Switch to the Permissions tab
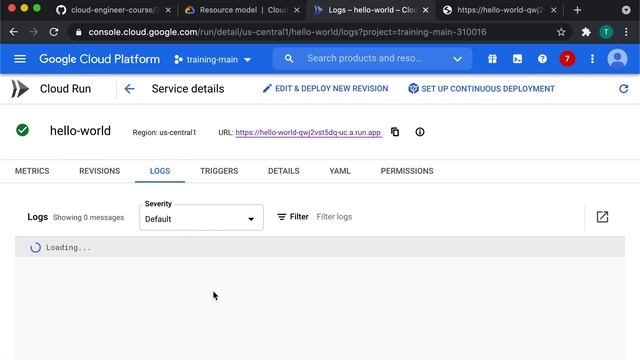 pyautogui.click(x=407, y=171)
